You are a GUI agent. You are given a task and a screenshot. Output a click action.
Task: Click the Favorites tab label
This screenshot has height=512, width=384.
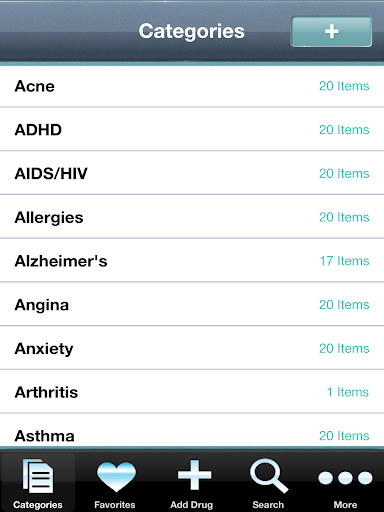click(115, 505)
